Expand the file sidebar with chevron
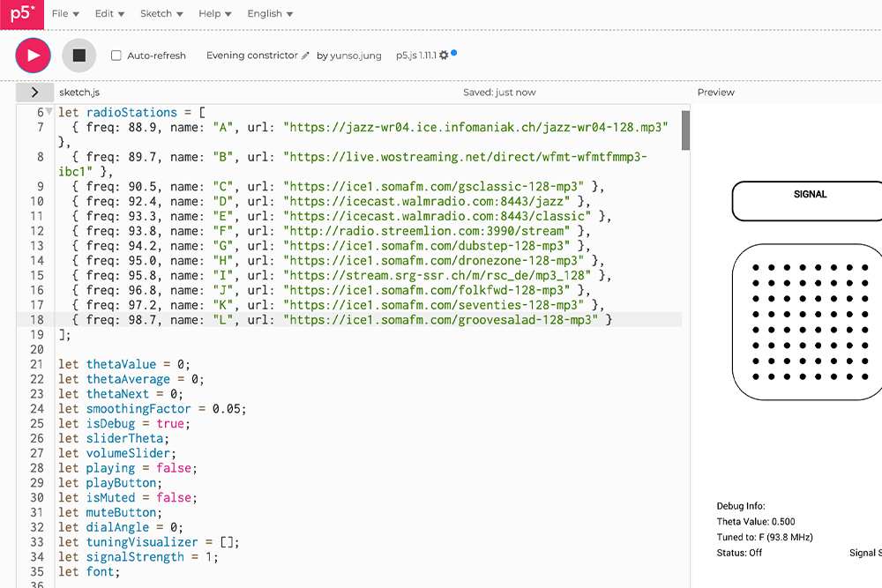The width and height of the screenshot is (882, 588). click(x=34, y=92)
